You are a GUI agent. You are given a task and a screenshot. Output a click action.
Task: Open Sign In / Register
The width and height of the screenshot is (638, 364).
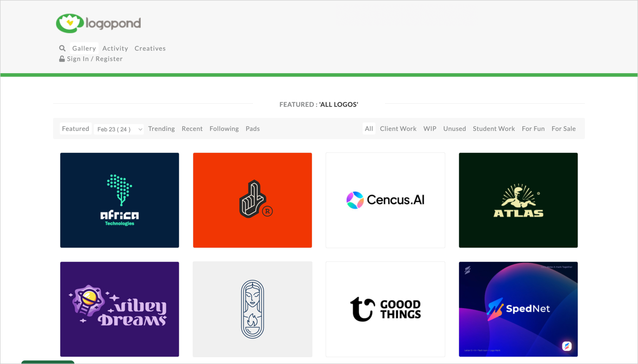[x=95, y=58]
